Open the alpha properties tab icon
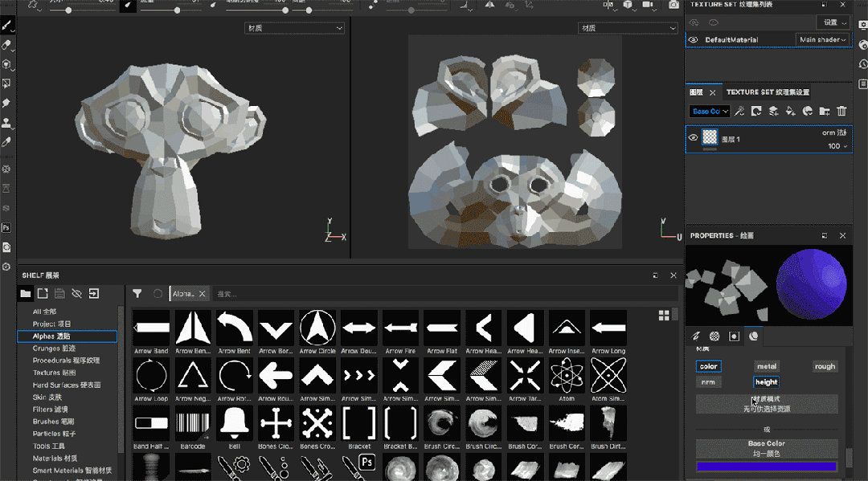 [714, 336]
